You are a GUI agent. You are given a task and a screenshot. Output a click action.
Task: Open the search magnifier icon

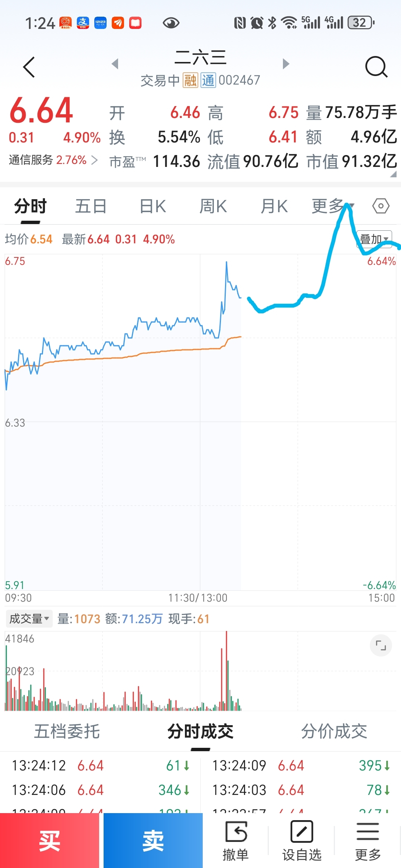376,67
